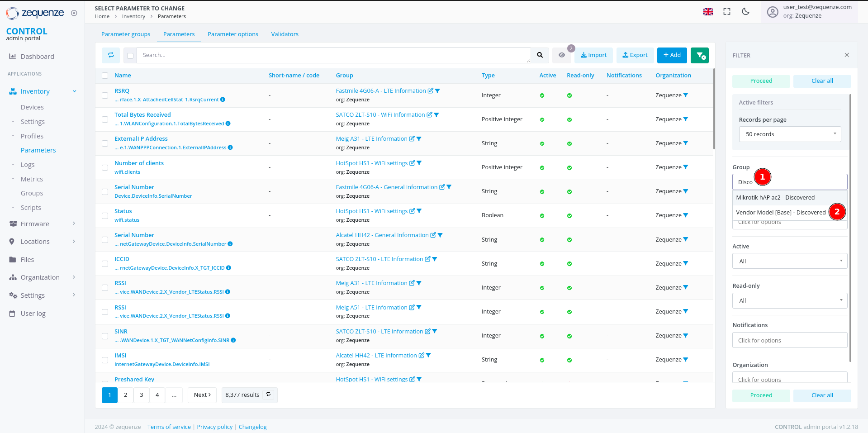The image size is (868, 433).
Task: Open language selector UK flag
Action: (708, 12)
